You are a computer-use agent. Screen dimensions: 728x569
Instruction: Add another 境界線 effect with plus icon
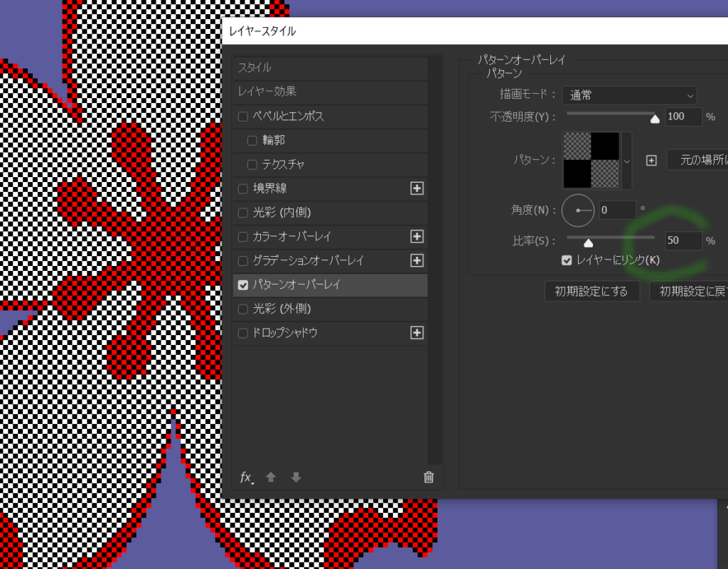tap(417, 188)
